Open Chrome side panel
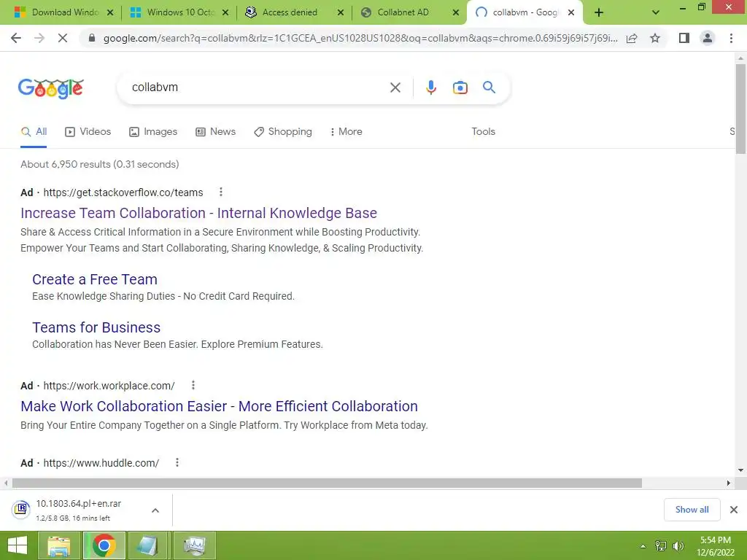 (684, 38)
